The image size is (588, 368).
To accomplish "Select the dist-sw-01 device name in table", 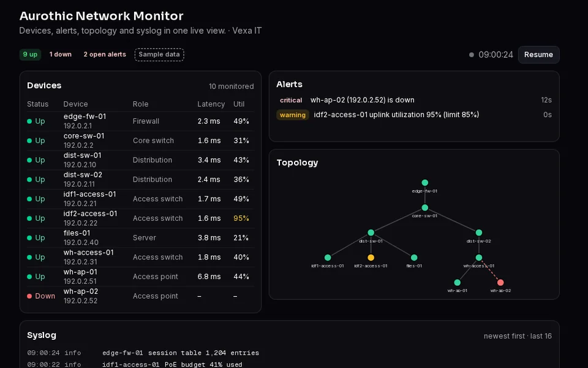I will pos(83,155).
